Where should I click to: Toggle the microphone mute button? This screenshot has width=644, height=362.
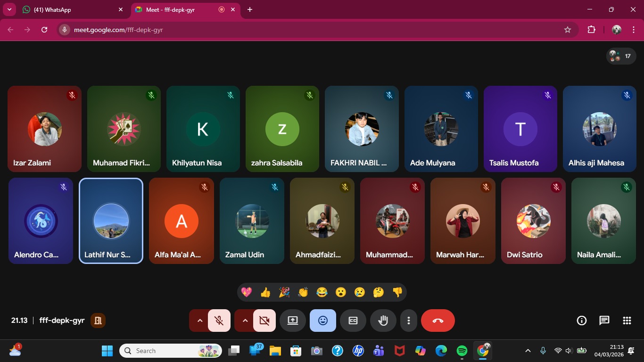(219, 321)
